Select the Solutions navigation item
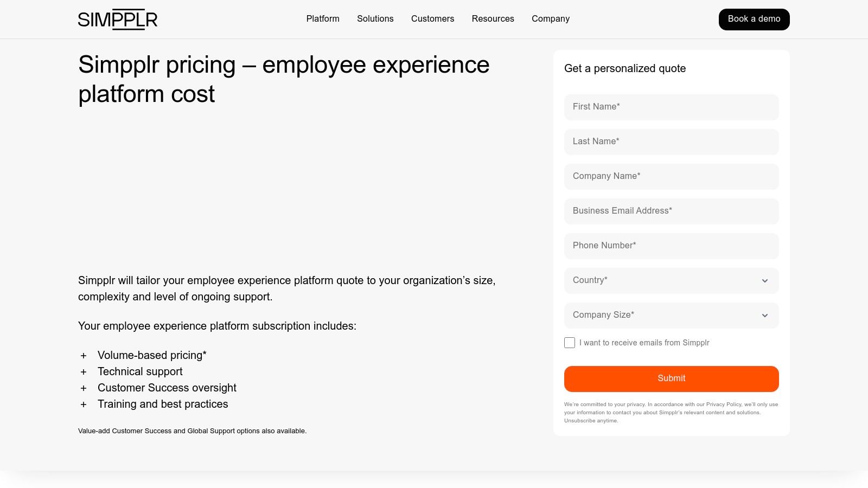The image size is (868, 488). click(375, 18)
